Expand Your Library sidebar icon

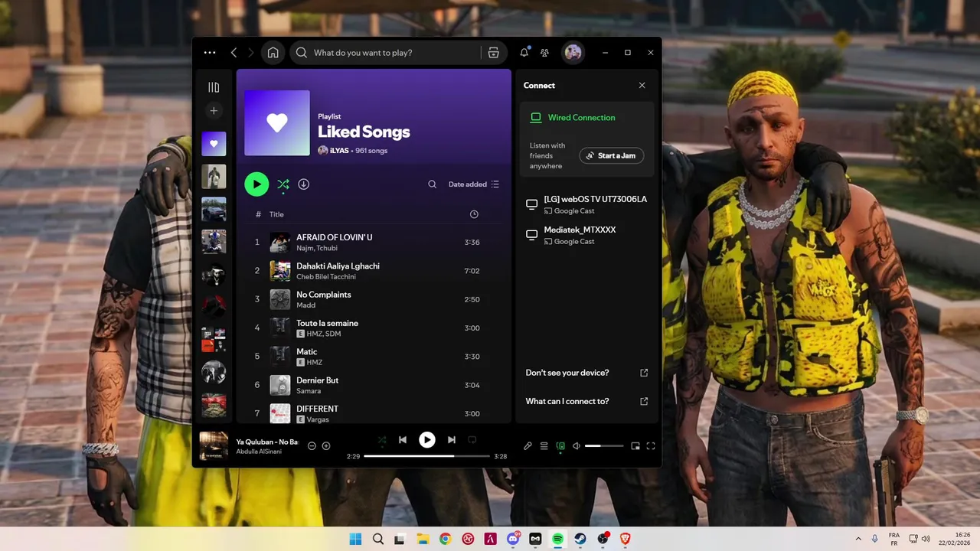click(214, 87)
